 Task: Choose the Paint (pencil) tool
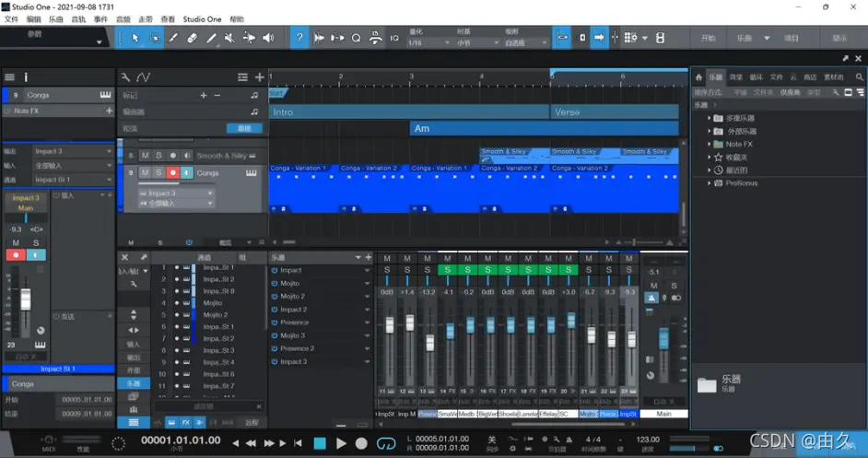coord(211,38)
